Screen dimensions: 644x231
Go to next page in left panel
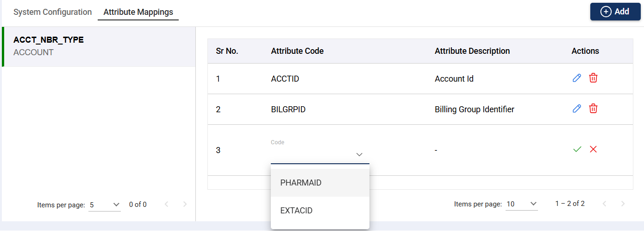[185, 204]
